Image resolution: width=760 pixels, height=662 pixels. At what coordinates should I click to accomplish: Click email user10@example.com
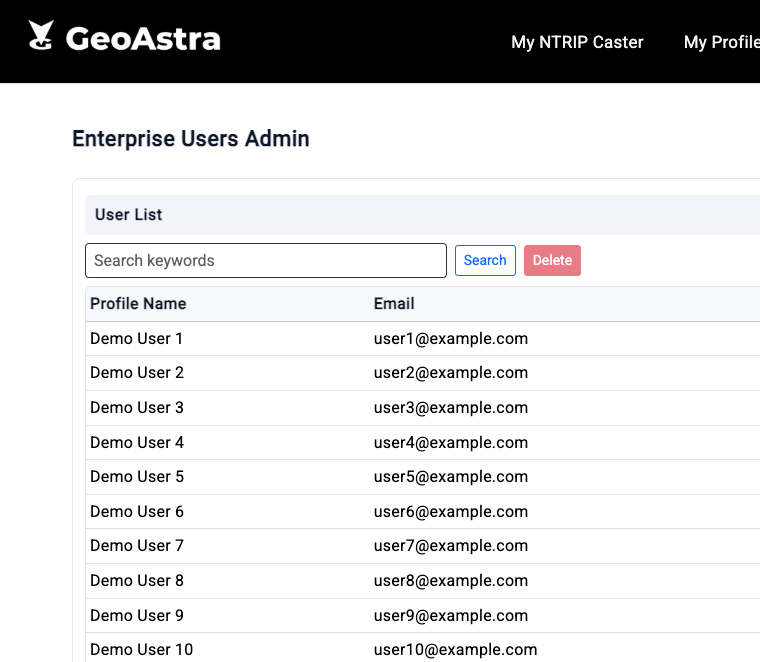[455, 649]
